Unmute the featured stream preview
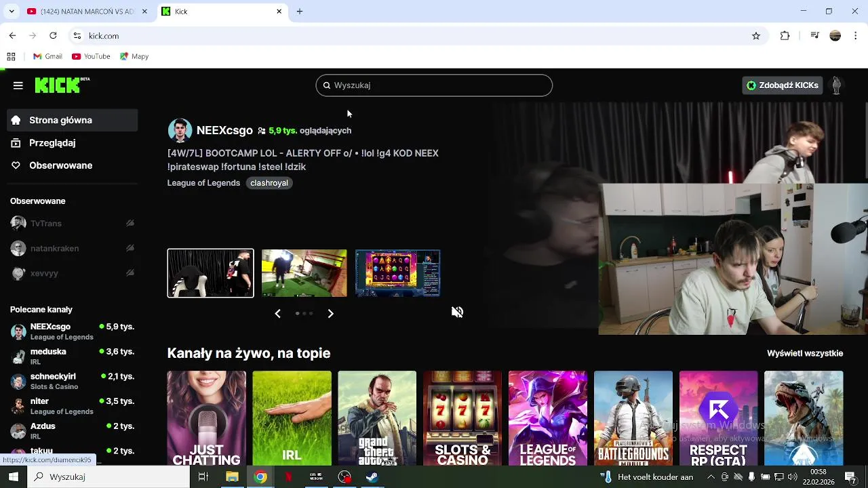Image resolution: width=868 pixels, height=488 pixels. 458,312
